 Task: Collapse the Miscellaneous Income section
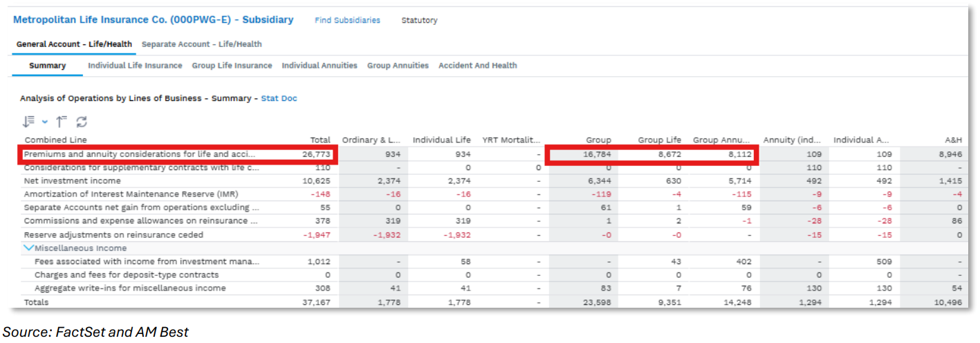[x=29, y=248]
